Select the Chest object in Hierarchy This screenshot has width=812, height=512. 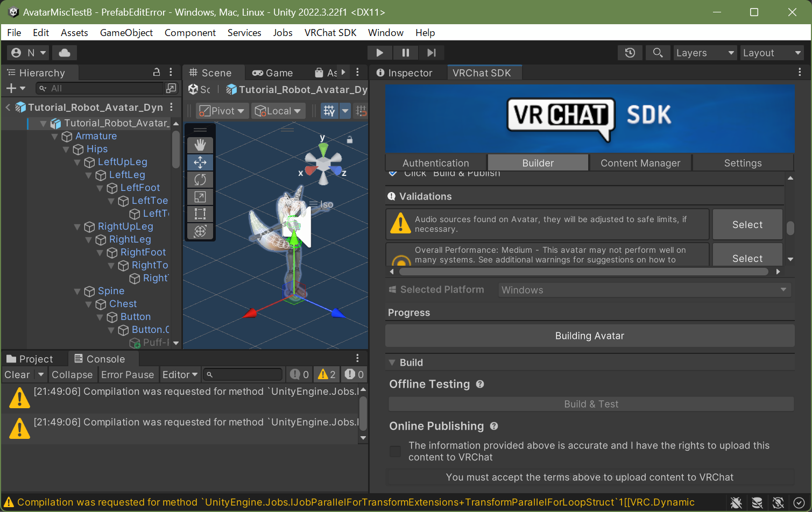(x=123, y=304)
